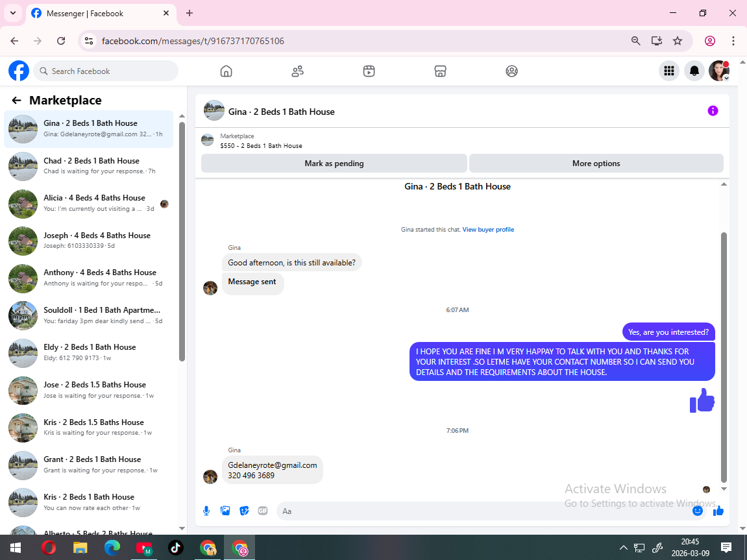Open Kris 2 Beds 1.5 Baths House chat

click(89, 427)
